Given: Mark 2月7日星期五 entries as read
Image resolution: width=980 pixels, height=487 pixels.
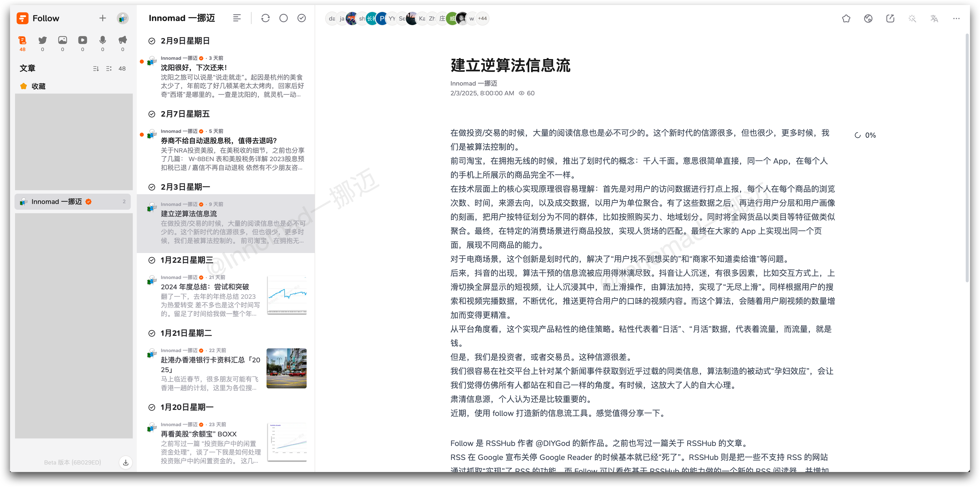Looking at the screenshot, I should pyautogui.click(x=152, y=114).
